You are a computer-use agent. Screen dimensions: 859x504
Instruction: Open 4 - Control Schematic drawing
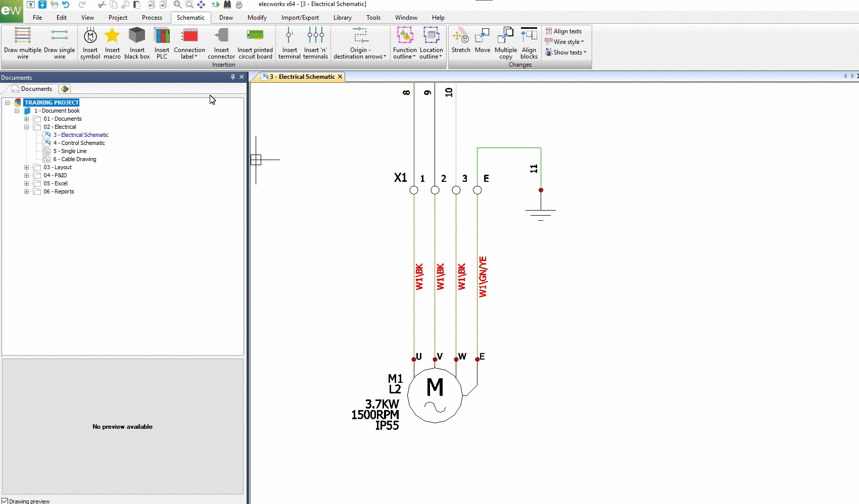[79, 143]
